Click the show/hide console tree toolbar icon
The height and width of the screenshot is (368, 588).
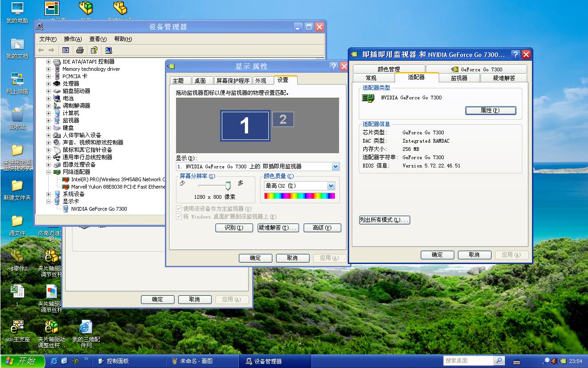66,50
